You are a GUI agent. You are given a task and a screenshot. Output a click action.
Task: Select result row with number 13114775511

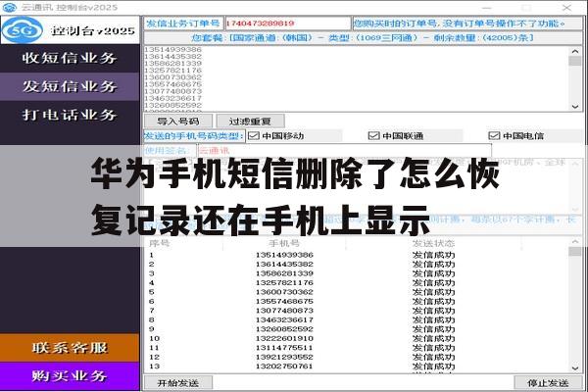357,348
